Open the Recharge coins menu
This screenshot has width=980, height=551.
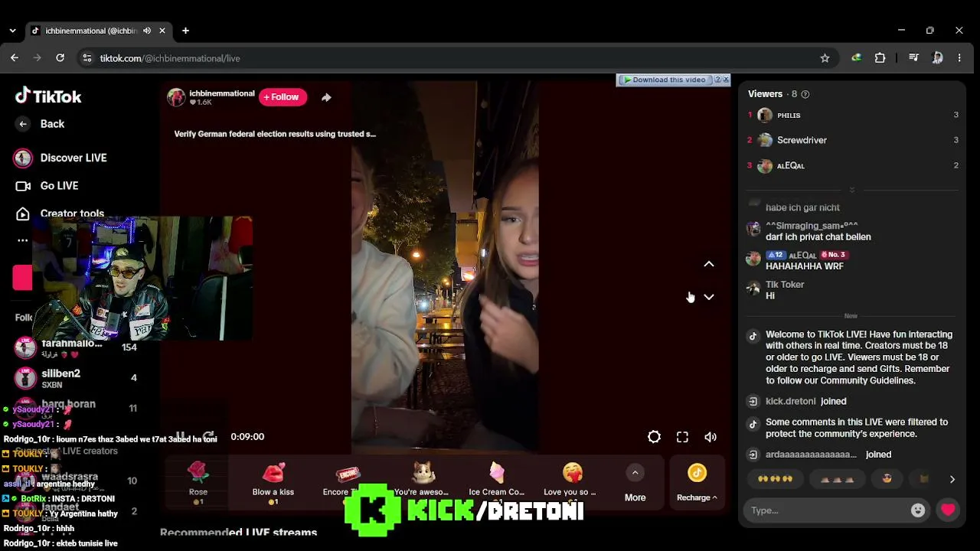(x=697, y=484)
